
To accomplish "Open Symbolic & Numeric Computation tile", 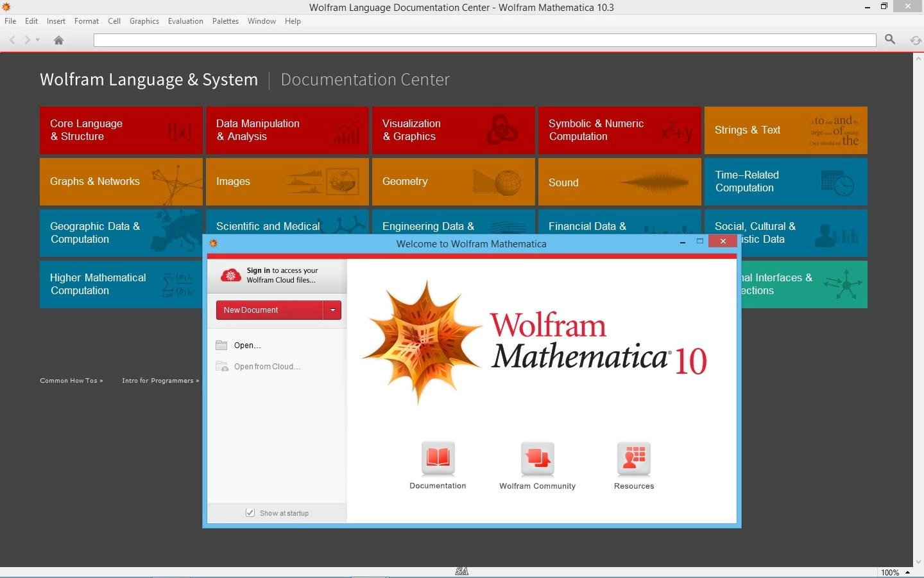I will (620, 130).
